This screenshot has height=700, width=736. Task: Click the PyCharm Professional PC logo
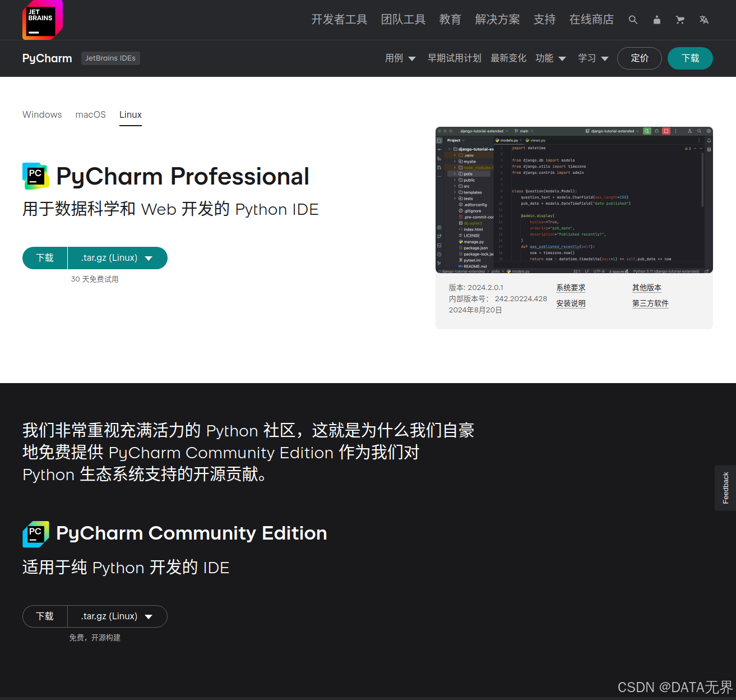[36, 176]
